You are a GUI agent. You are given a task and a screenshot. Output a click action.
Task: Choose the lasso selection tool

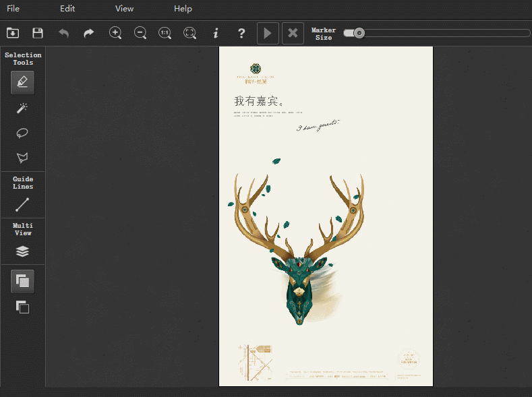[x=22, y=133]
